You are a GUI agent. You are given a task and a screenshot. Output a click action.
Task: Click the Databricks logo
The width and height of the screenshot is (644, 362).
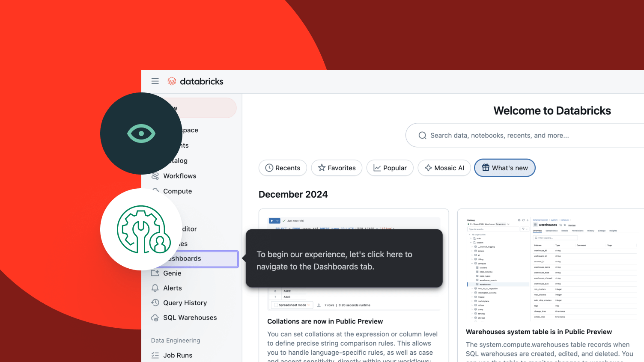click(195, 81)
